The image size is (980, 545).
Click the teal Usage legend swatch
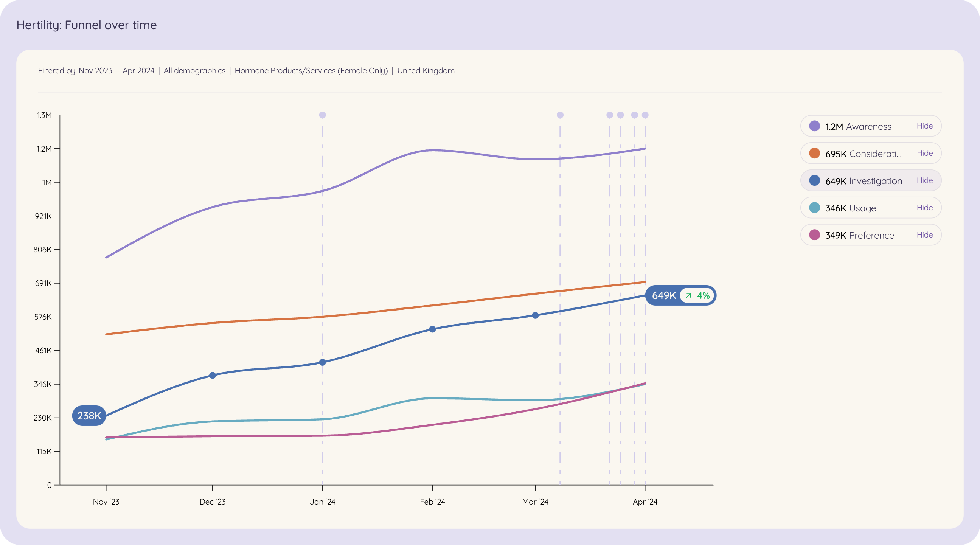coord(814,208)
